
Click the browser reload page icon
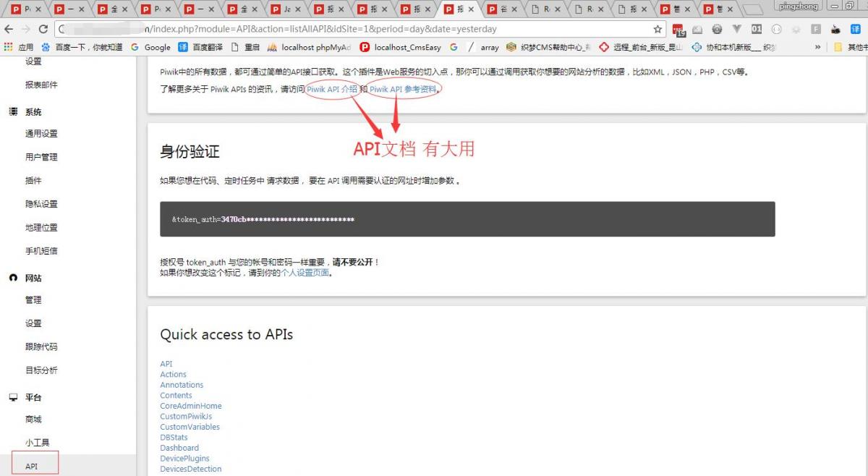(x=43, y=30)
